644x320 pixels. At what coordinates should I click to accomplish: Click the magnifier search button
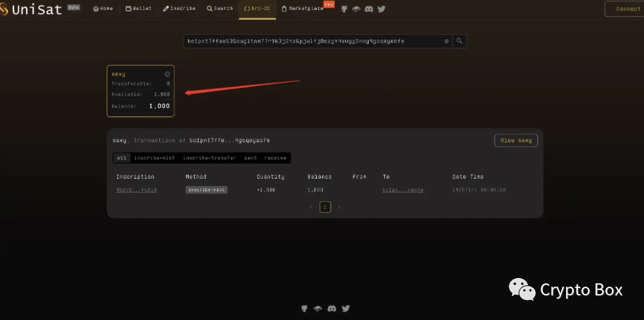click(459, 41)
